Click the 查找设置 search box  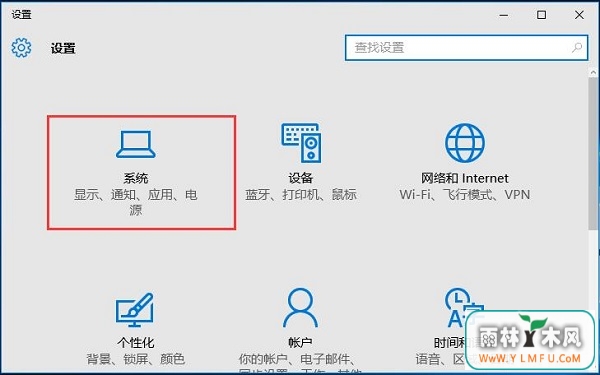466,48
